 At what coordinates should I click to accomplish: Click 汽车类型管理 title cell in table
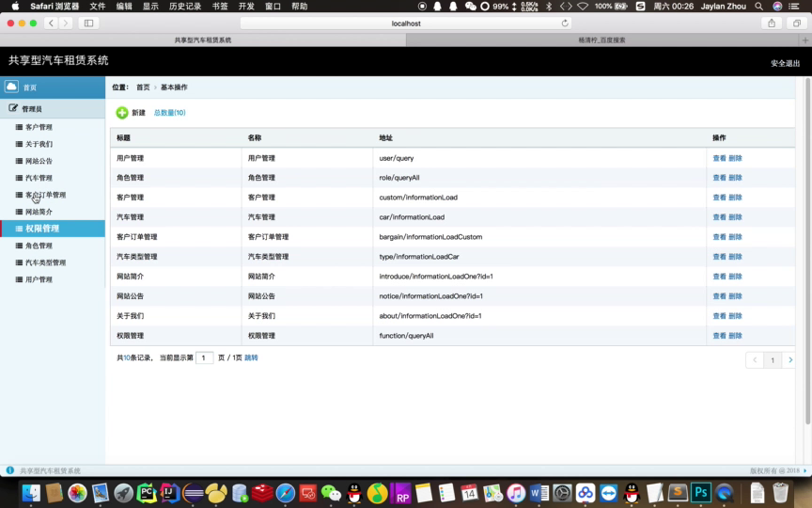click(x=136, y=257)
